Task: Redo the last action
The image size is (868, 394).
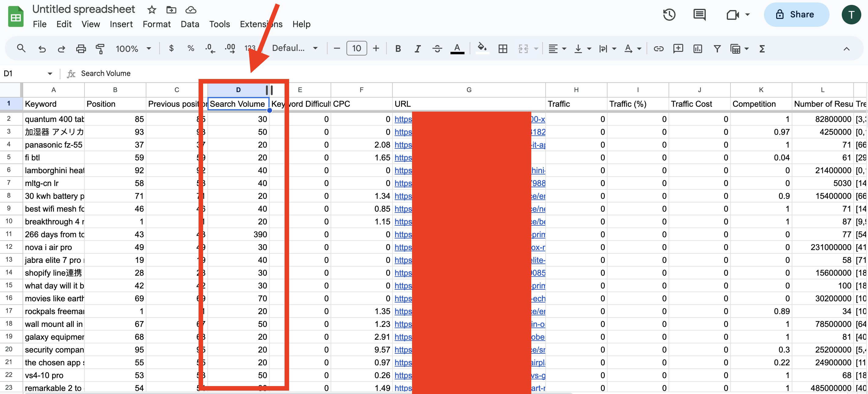Action: click(61, 48)
